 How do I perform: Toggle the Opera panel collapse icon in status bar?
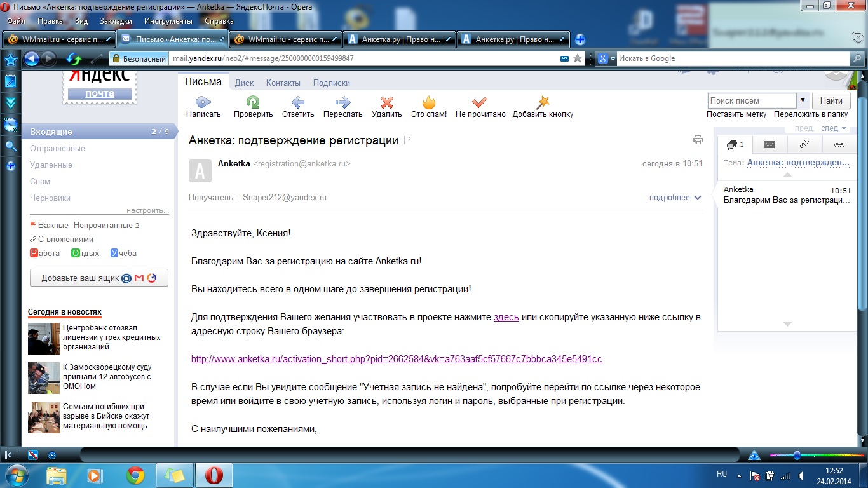click(x=11, y=455)
